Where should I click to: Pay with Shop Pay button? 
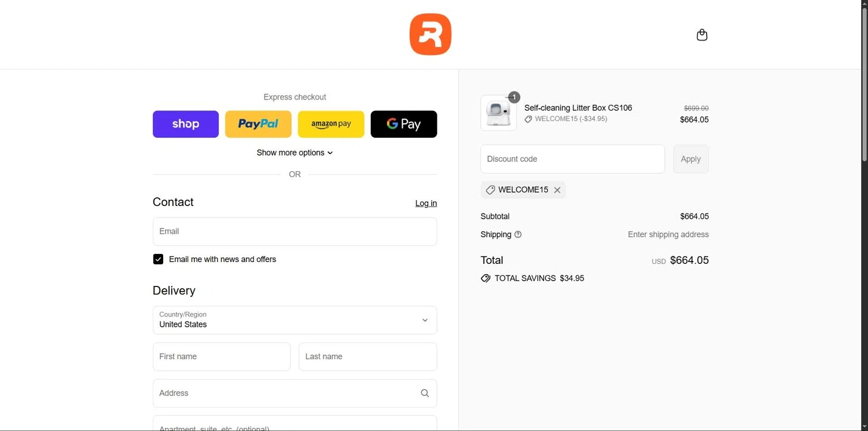(x=186, y=124)
